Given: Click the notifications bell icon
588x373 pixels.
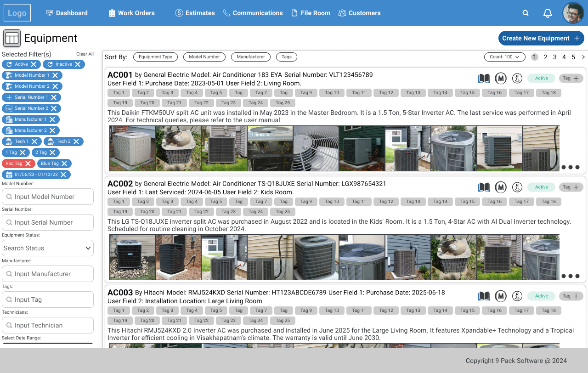Looking at the screenshot, I should tap(548, 13).
